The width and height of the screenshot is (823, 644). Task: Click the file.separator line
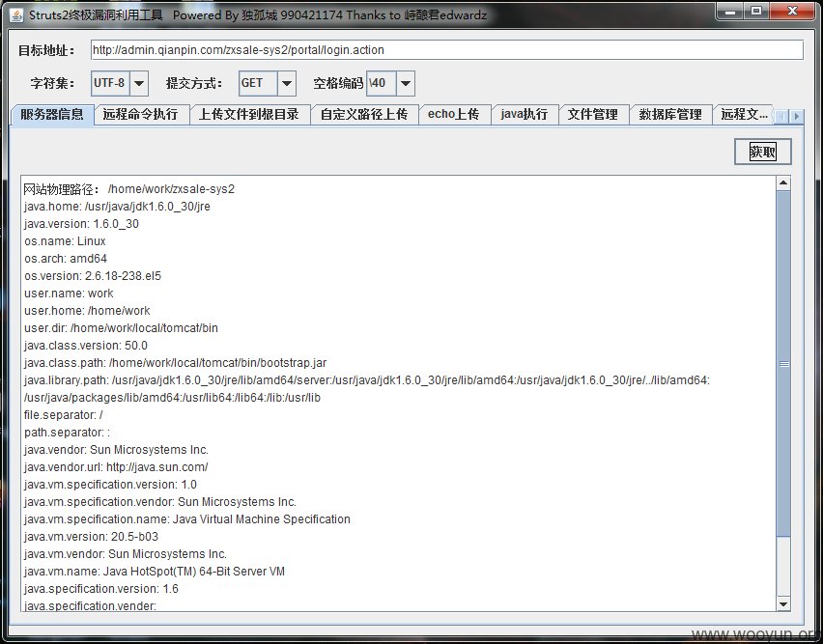point(64,415)
